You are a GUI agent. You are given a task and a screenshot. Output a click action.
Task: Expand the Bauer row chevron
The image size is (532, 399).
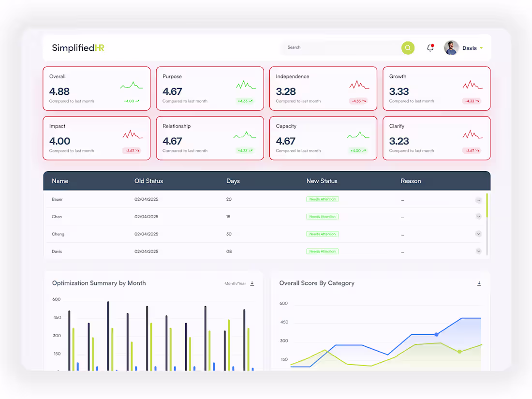(x=478, y=200)
